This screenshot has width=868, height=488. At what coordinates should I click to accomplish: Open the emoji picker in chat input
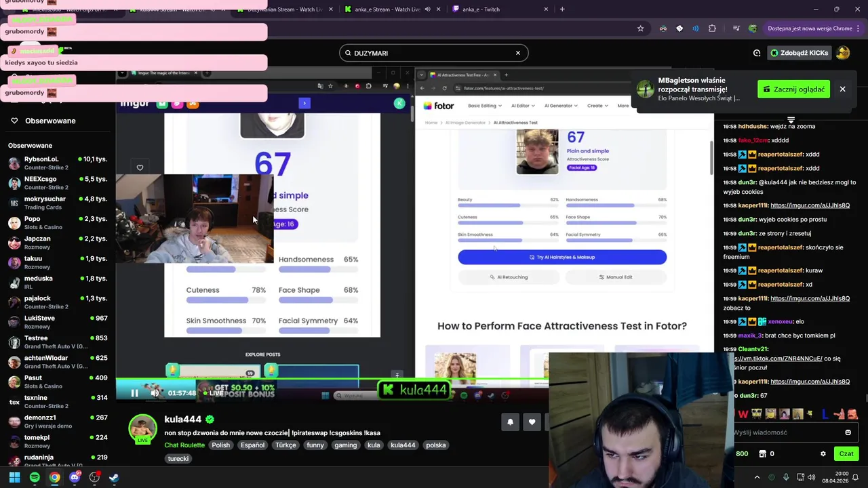click(x=848, y=432)
